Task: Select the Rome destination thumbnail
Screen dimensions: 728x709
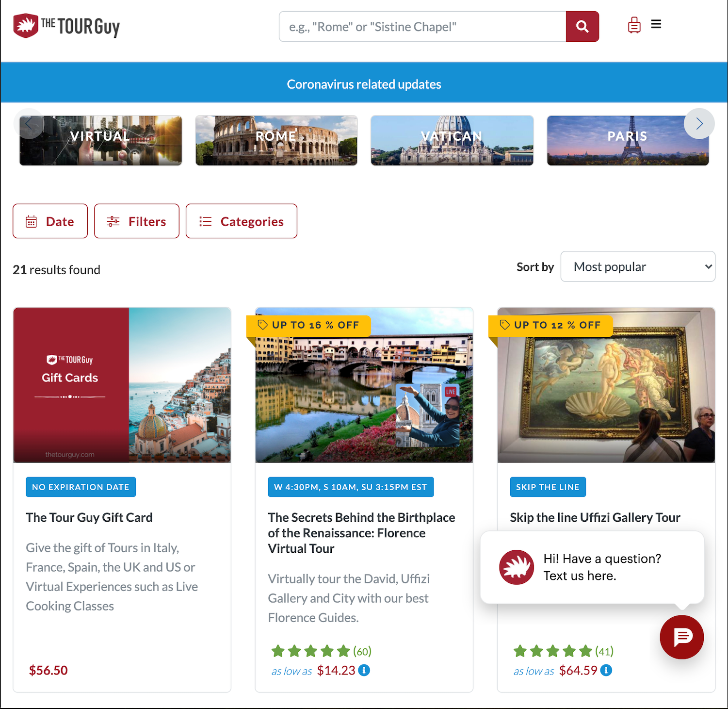Action: [x=276, y=140]
